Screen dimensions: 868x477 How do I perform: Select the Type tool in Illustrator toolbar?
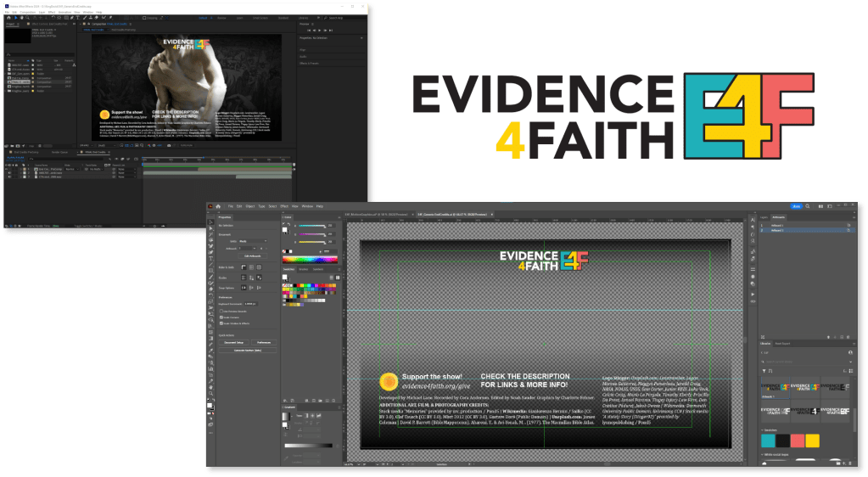[210, 259]
